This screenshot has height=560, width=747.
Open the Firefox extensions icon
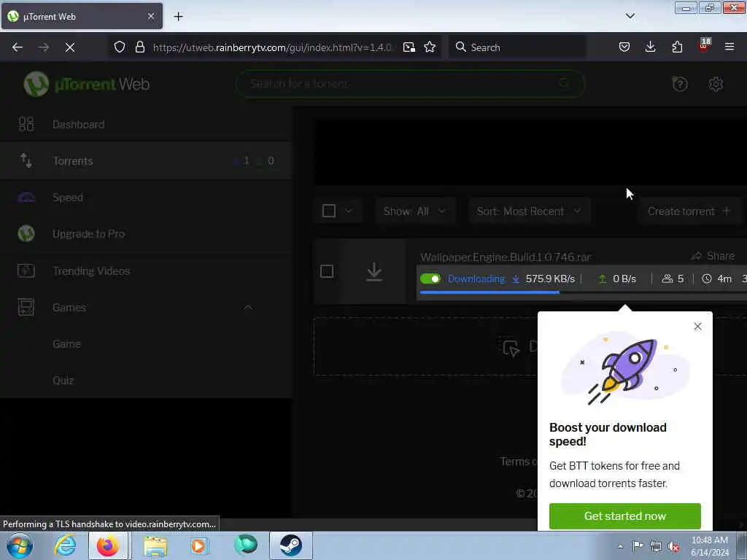point(677,47)
